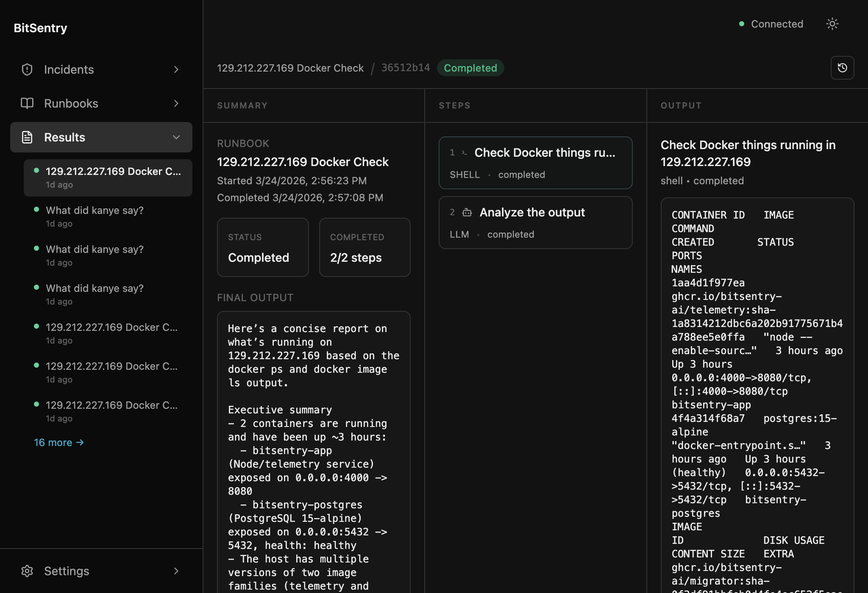Click the Settings gear icon
The height and width of the screenshot is (593, 868).
click(27, 571)
